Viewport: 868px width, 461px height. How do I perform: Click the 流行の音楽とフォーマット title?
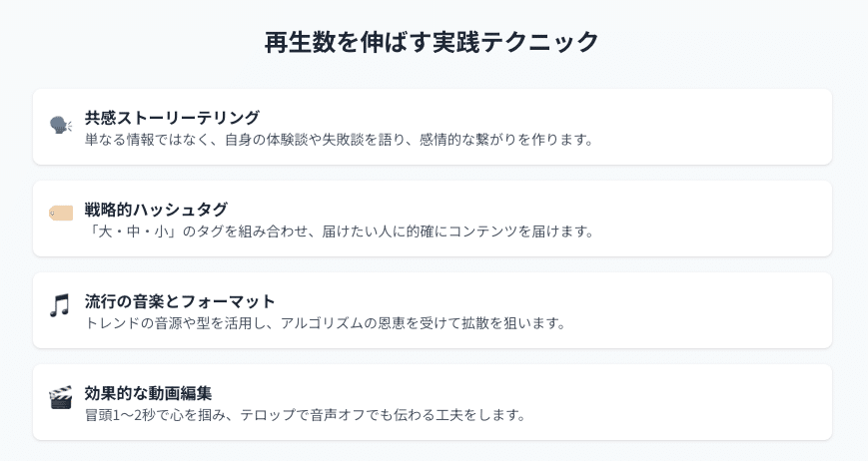180,301
